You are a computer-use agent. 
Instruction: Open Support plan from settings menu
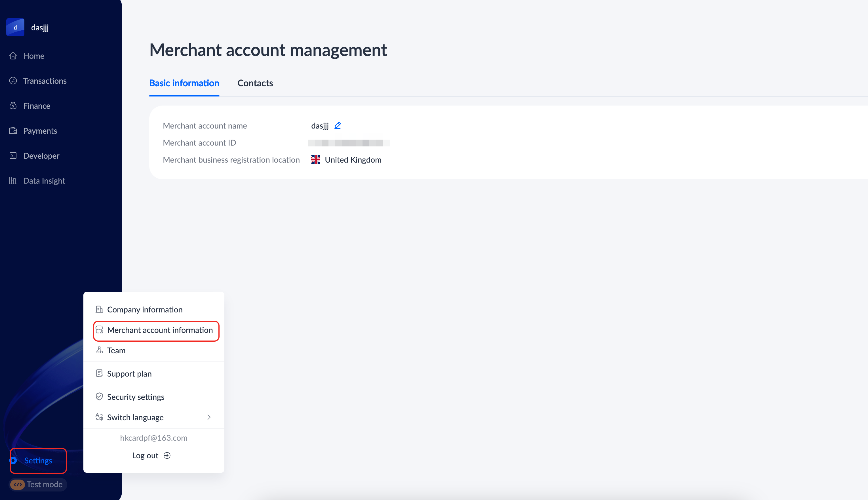click(x=129, y=374)
